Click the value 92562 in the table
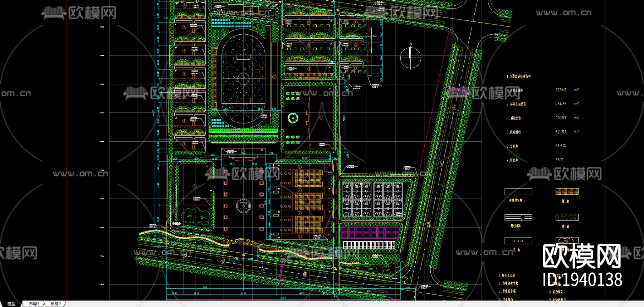Screen dimensions: 644x307 pos(561,90)
